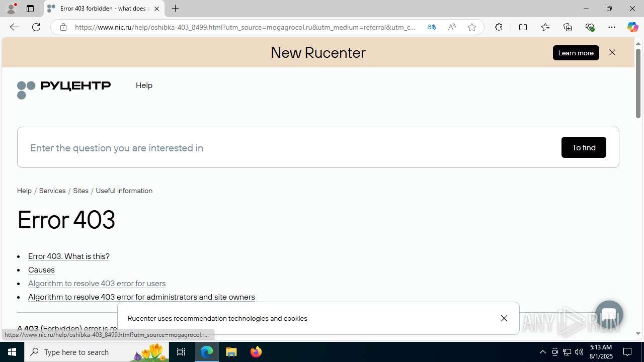This screenshot has height=362, width=644.
Task: Click the address bar URL
Action: 246,27
